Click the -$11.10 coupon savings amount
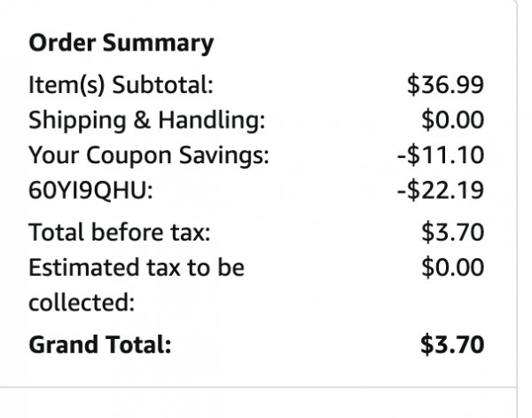The image size is (532, 418). (x=441, y=155)
